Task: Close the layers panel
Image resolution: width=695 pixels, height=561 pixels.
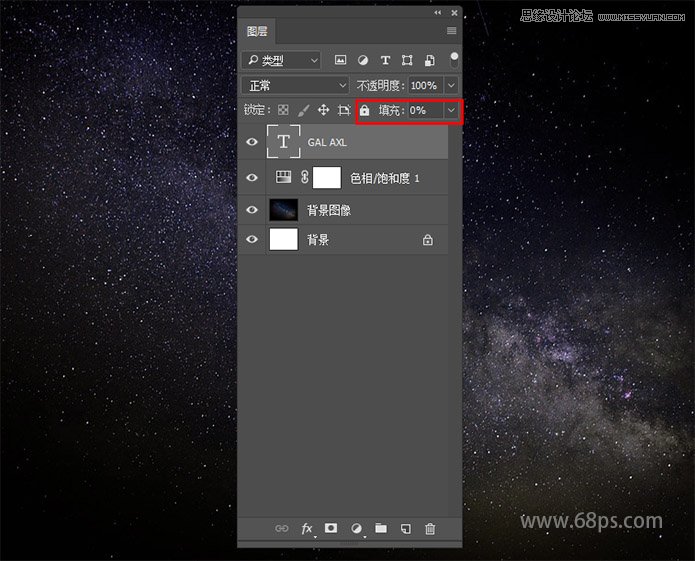Action: click(x=454, y=13)
